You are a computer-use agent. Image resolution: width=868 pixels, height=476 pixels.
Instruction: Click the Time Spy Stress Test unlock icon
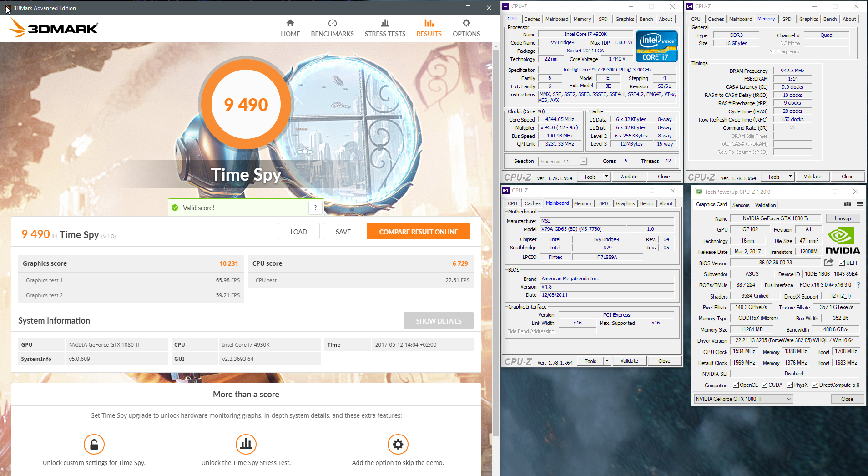246,444
